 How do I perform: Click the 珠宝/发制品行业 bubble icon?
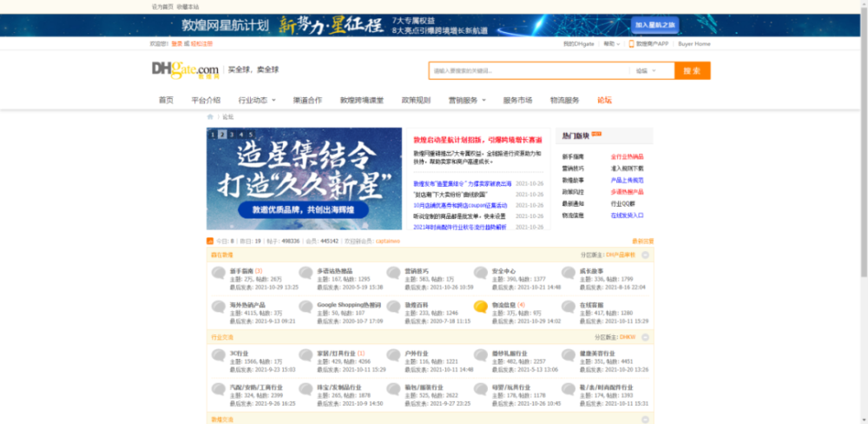306,389
